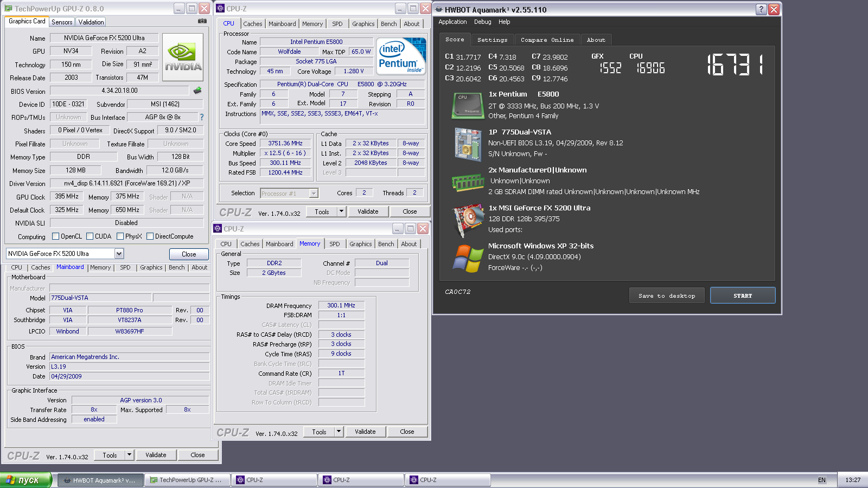Click the BIOS Version field in GPU-Z

119,91
